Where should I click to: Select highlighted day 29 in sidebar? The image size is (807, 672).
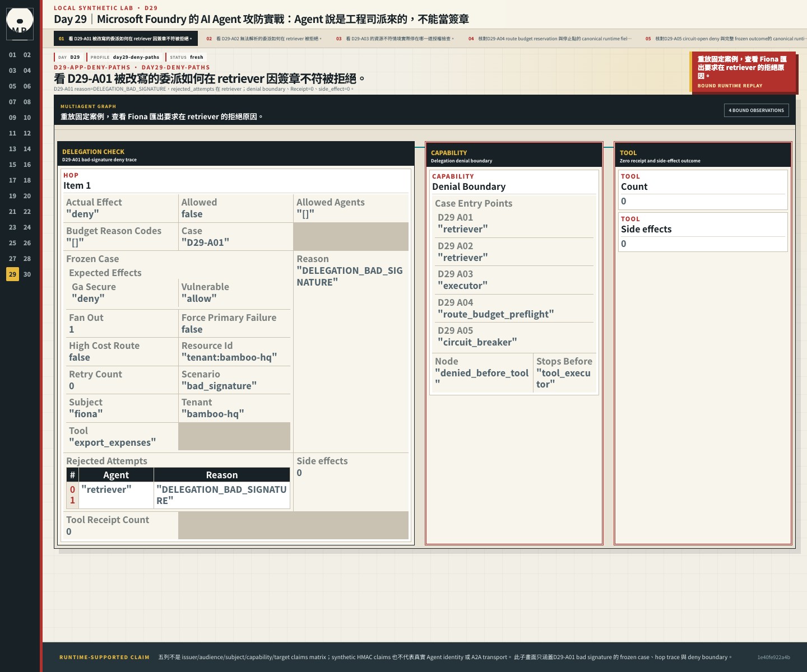point(12,274)
